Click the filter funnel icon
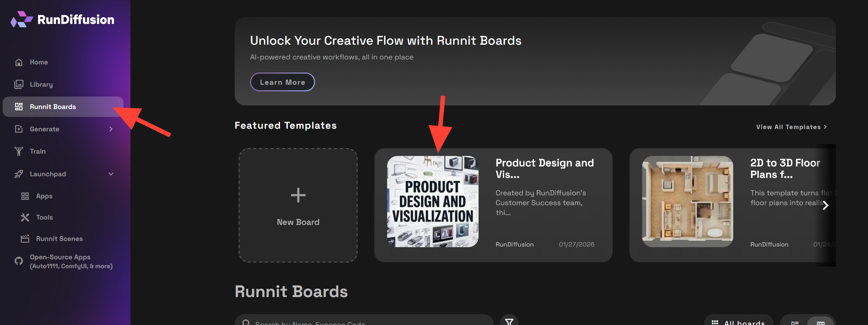The image size is (868, 325). 509,321
